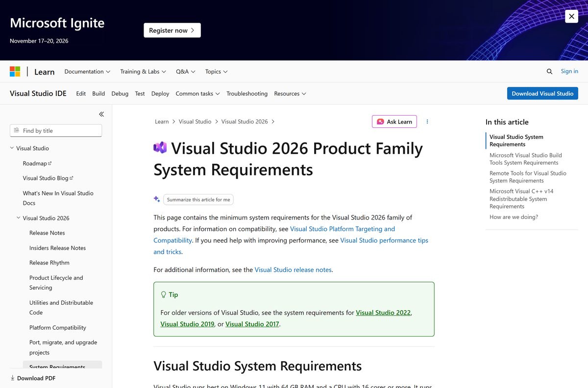This screenshot has height=388, width=588.
Task: Collapse the left table of contents panel
Action: click(101, 114)
